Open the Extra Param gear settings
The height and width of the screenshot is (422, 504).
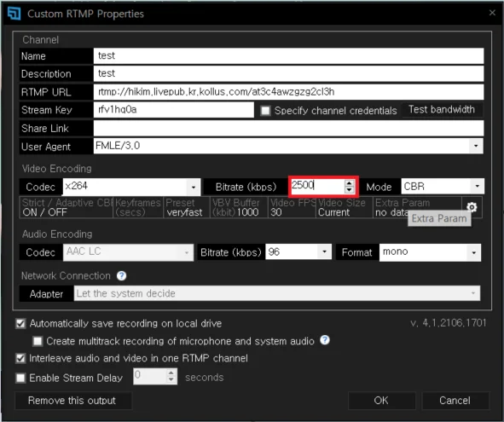(472, 207)
